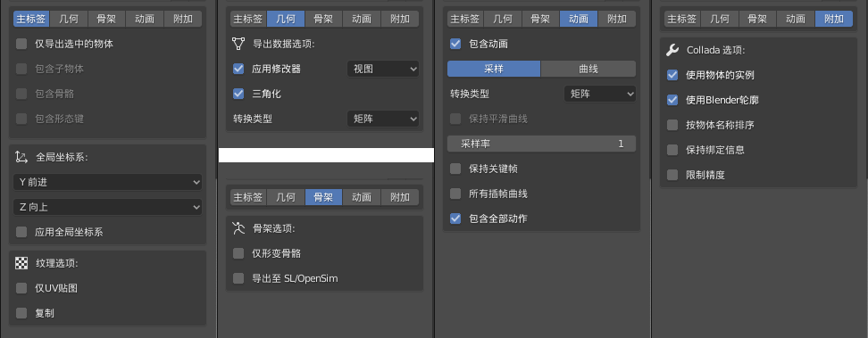Image resolution: width=868 pixels, height=338 pixels.
Task: Select the 采样 animation mode button
Action: tap(494, 69)
